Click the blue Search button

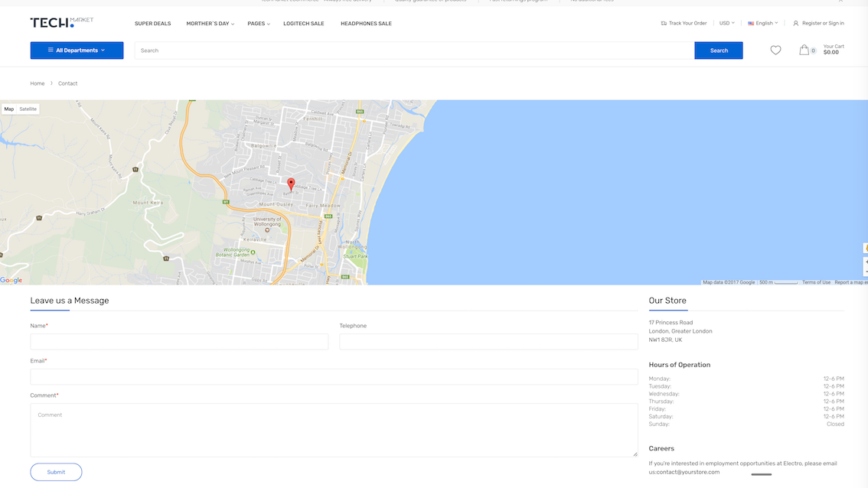point(719,50)
